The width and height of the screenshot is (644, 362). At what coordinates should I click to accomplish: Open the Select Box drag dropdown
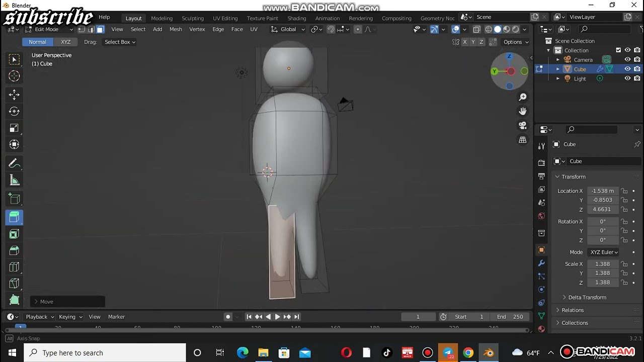point(119,42)
